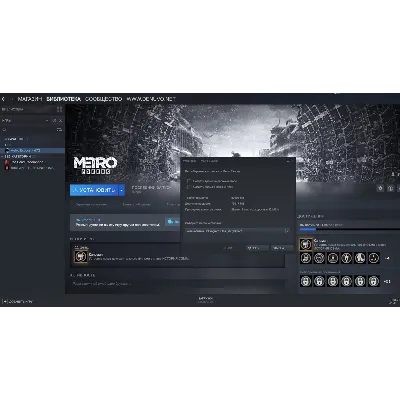Click the fifth unlocked achievement icon
The width and height of the screenshot is (400, 400).
coord(360,258)
